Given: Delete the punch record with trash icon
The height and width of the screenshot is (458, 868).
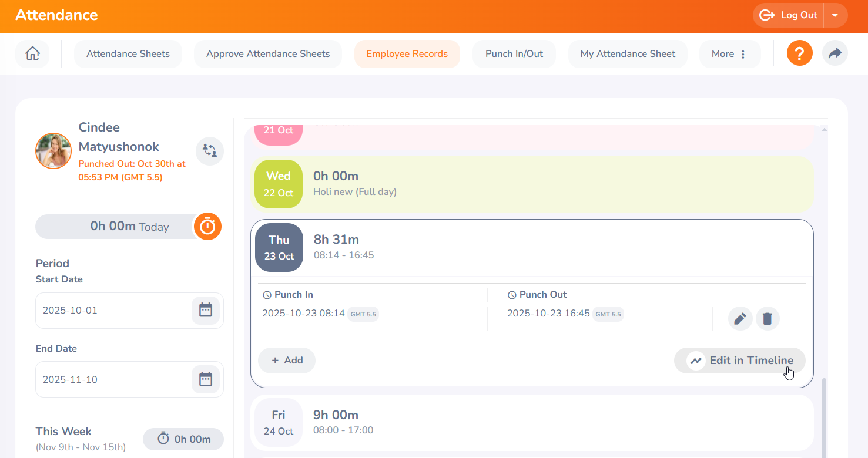Looking at the screenshot, I should coord(767,319).
